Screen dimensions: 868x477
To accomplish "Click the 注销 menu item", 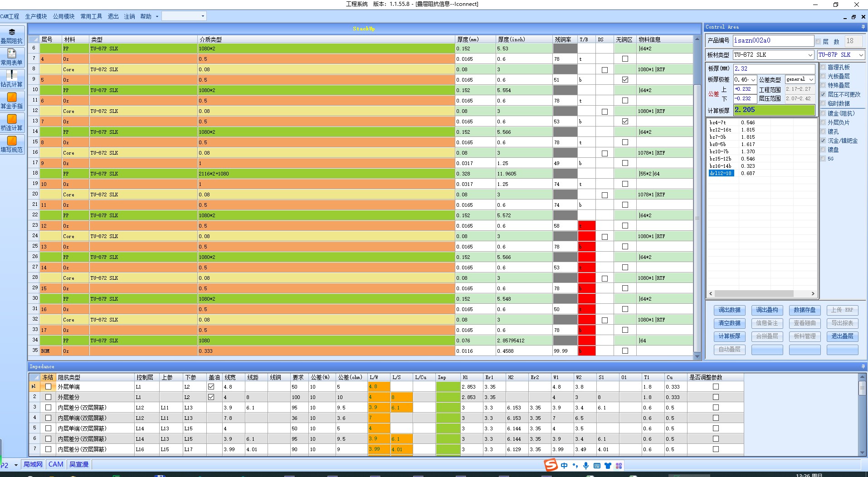I will pos(130,16).
